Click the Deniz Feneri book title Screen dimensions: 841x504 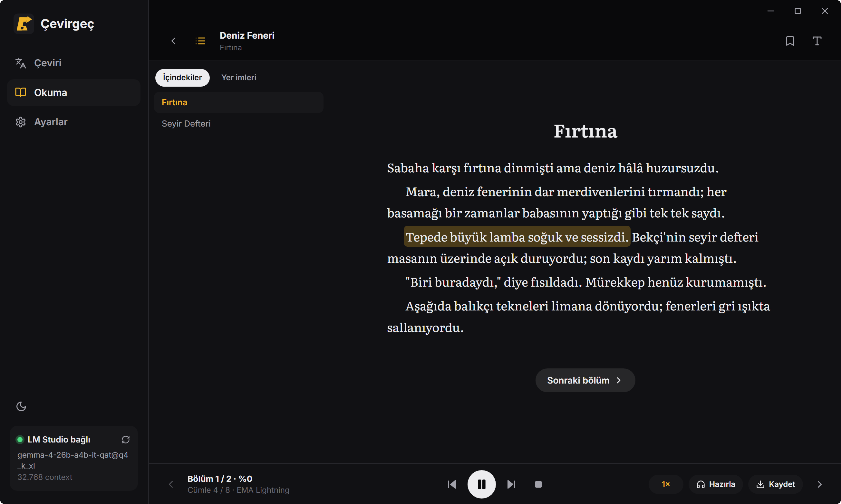click(x=247, y=35)
